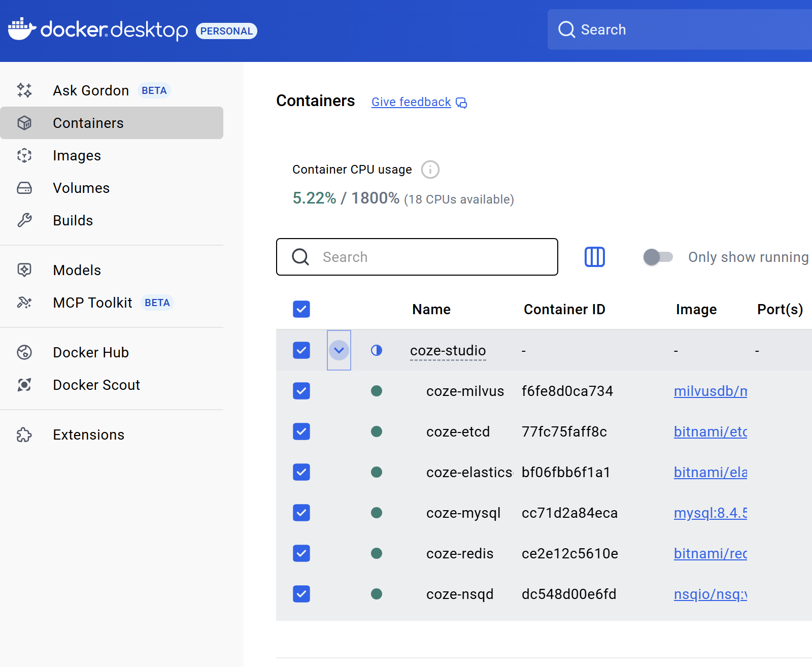Click the Images icon in sidebar
The image size is (812, 667).
24,155
